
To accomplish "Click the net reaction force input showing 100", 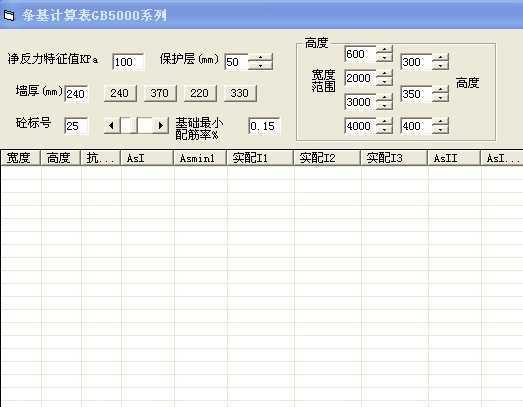I will [x=128, y=62].
